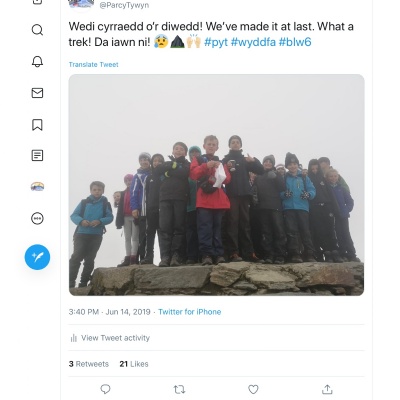Image resolution: width=400 pixels, height=400 pixels.
Task: Open the #wyddfa hashtag
Action: click(253, 42)
